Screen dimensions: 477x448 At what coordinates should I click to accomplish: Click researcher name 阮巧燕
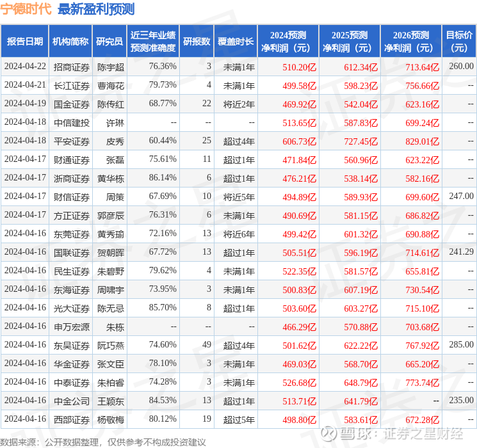111,345
